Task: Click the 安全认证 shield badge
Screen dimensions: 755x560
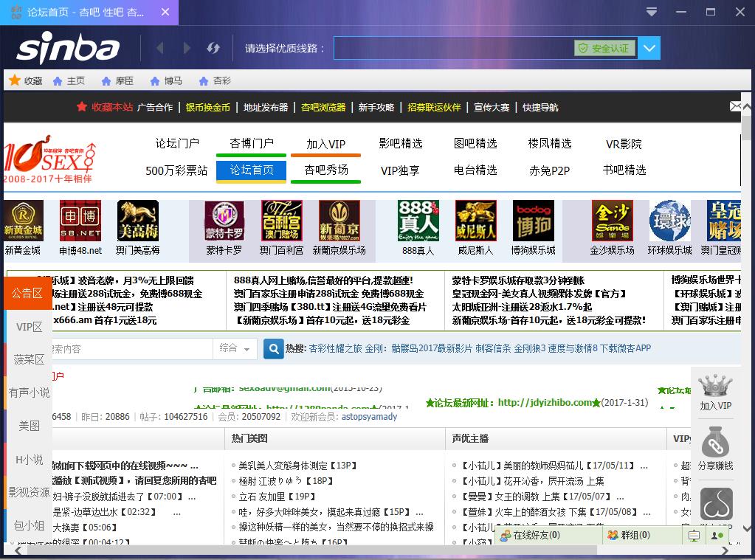Action: pyautogui.click(x=604, y=48)
